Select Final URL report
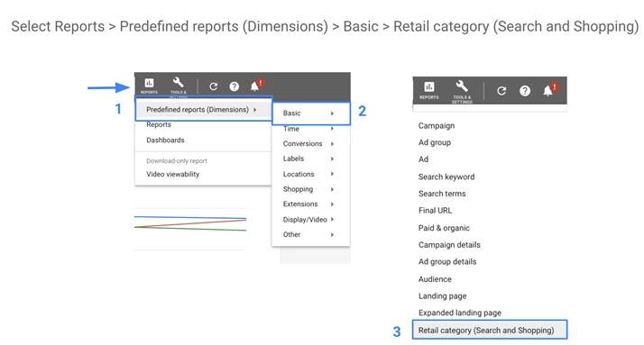The image size is (644, 345). click(435, 211)
